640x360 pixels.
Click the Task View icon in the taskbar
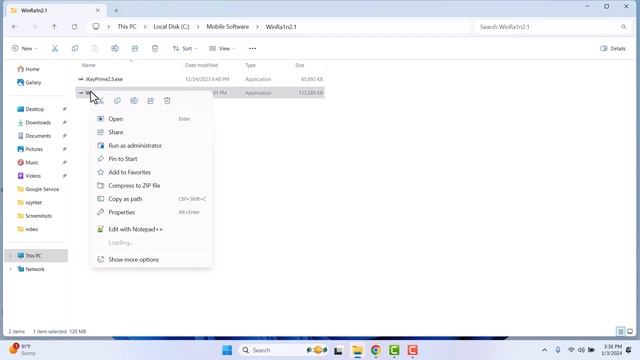(338, 350)
